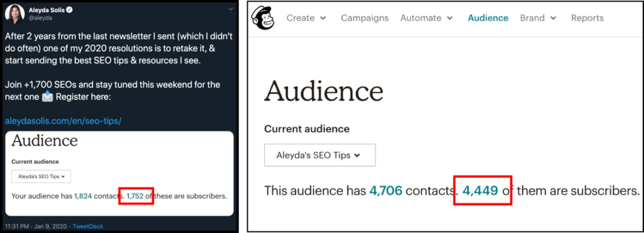Viewport: 644px width, 233px height.
Task: Follow the aleydasolis.com/en/seo-tips/ link
Action: (64, 122)
